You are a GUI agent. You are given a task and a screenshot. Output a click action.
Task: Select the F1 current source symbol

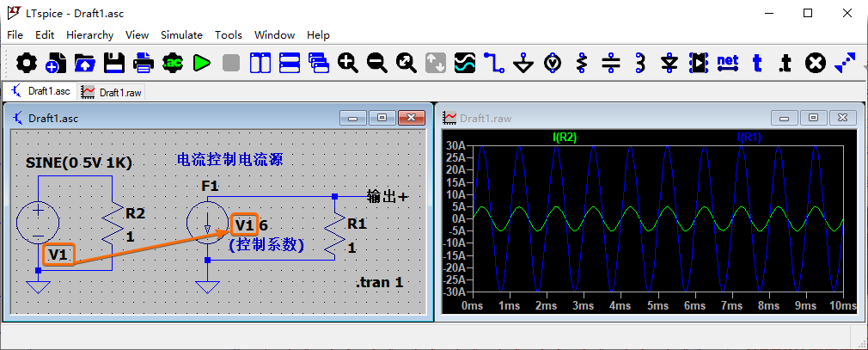(x=207, y=224)
